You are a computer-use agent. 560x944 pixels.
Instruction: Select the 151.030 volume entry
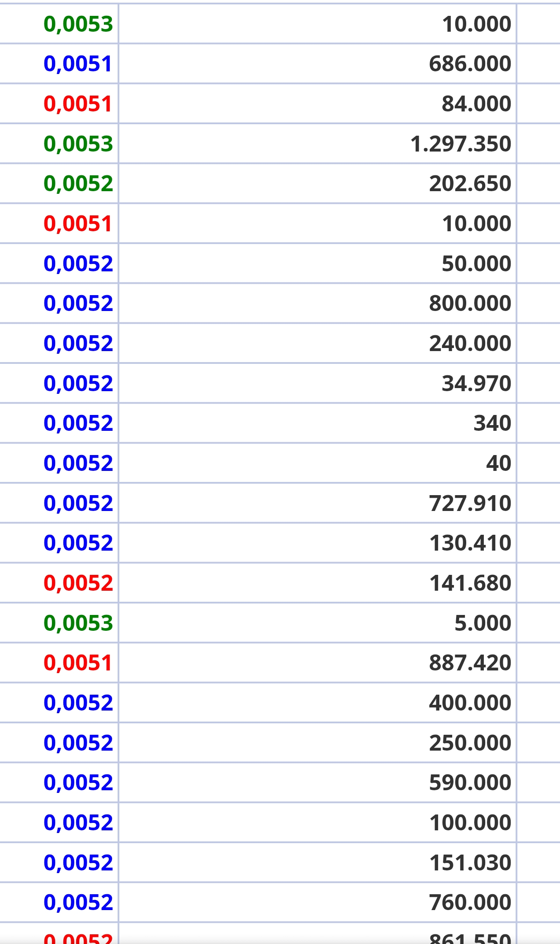coord(470,863)
